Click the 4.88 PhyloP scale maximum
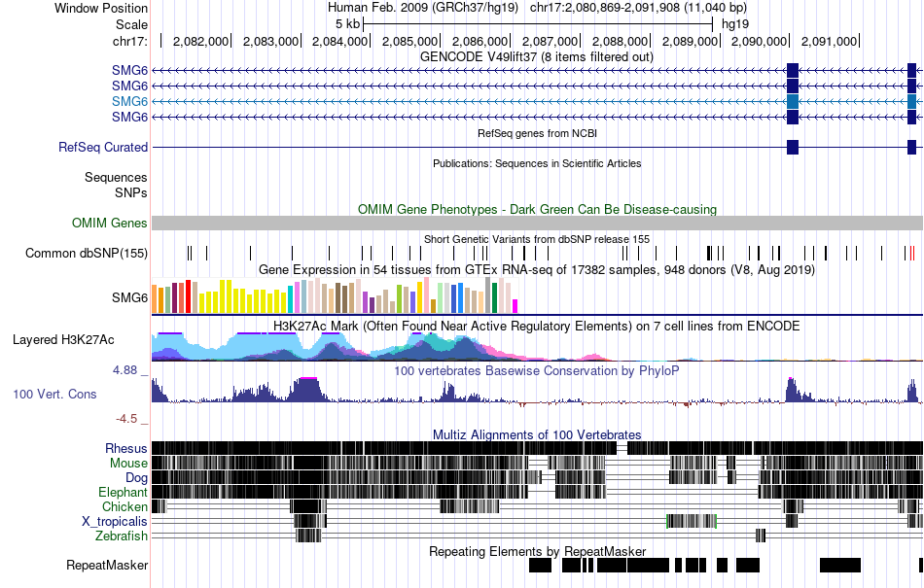 tap(124, 370)
